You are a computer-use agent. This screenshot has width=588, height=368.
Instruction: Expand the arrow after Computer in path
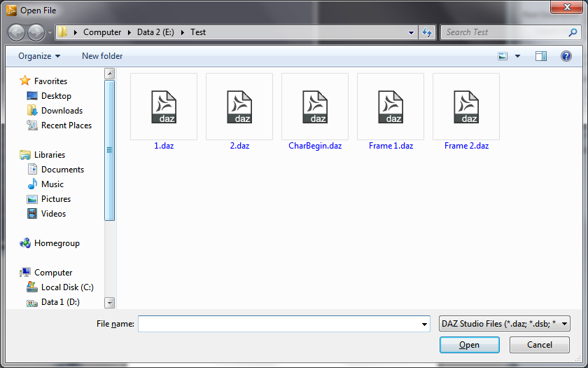(x=129, y=32)
